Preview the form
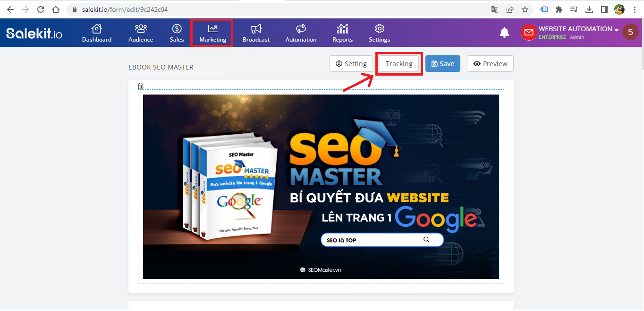644x311 pixels. point(490,64)
